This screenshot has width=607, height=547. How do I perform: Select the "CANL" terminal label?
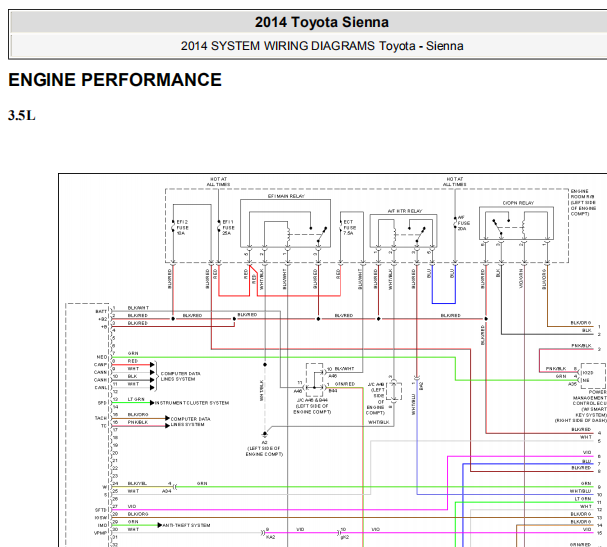[101, 388]
